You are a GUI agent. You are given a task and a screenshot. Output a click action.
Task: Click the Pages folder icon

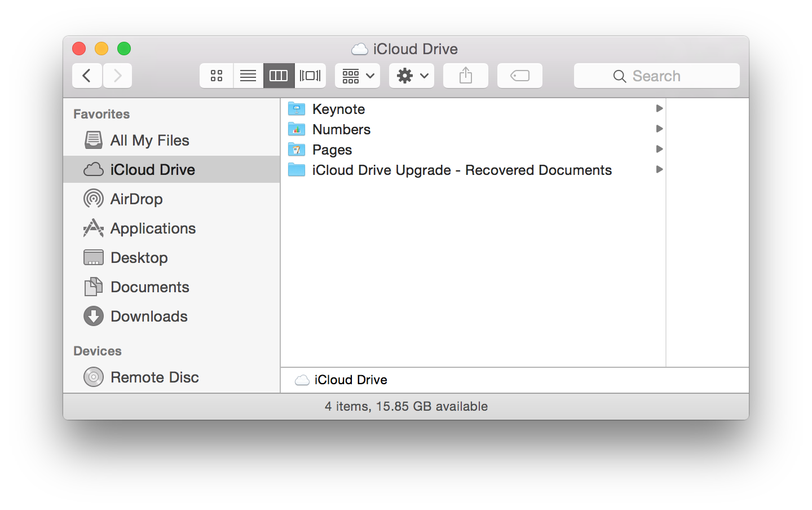coord(297,150)
